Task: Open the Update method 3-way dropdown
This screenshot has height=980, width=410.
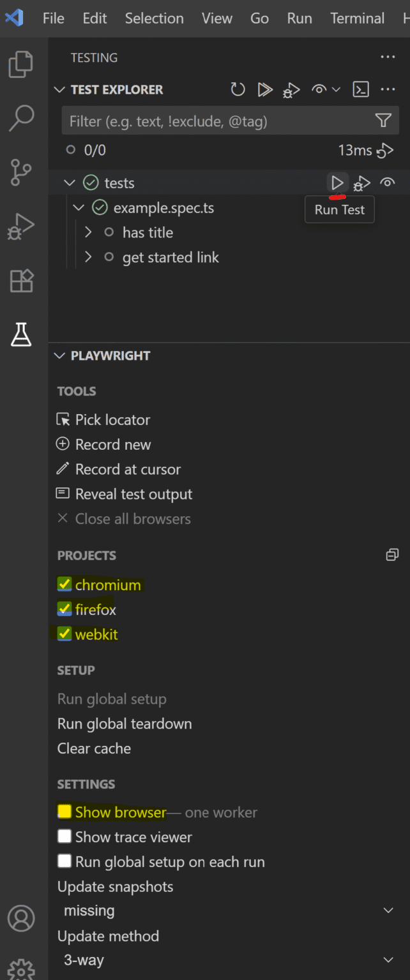Action: click(230, 960)
